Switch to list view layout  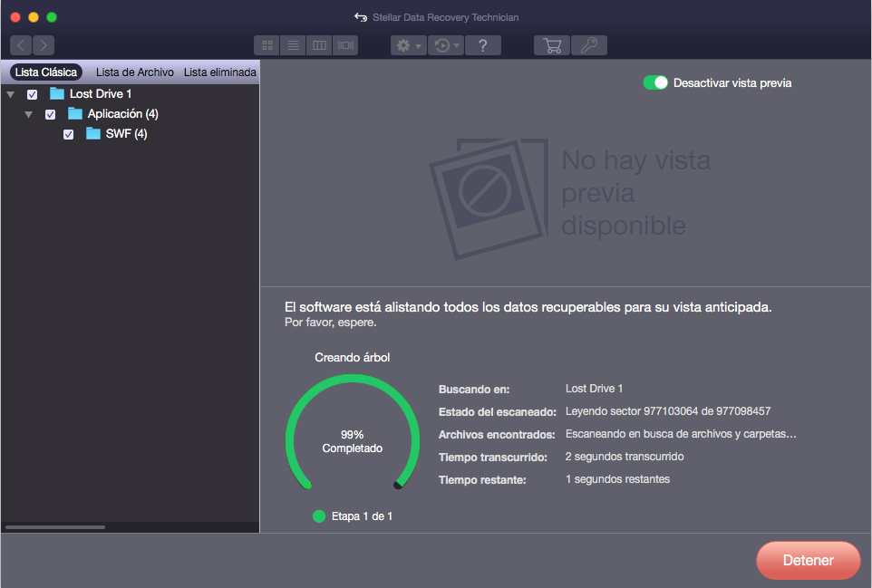pos(293,45)
